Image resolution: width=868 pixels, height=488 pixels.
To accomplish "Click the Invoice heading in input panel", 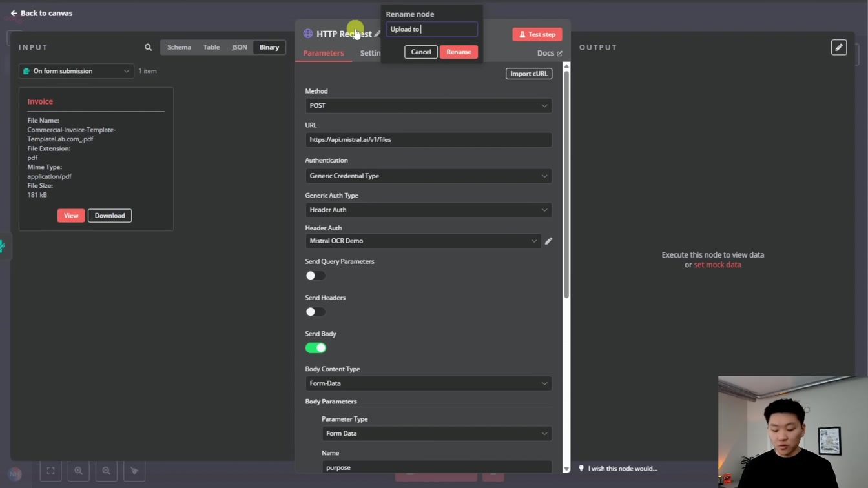I will coord(40,101).
